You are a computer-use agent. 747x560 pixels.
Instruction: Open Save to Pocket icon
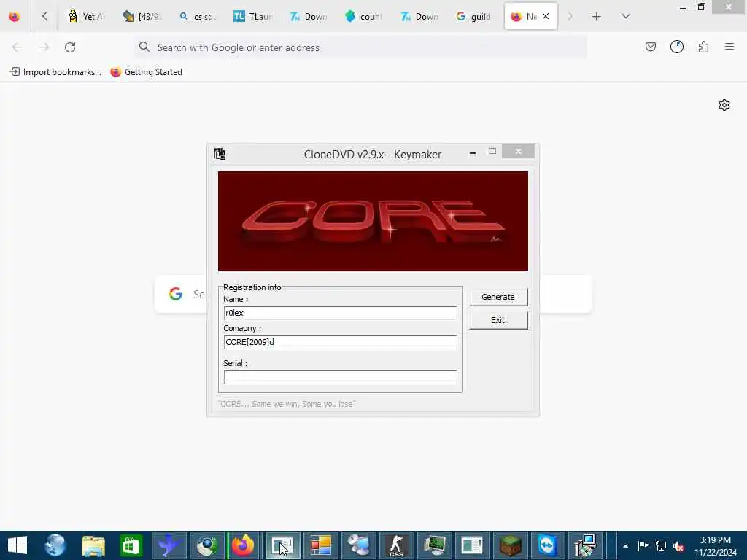pyautogui.click(x=651, y=47)
